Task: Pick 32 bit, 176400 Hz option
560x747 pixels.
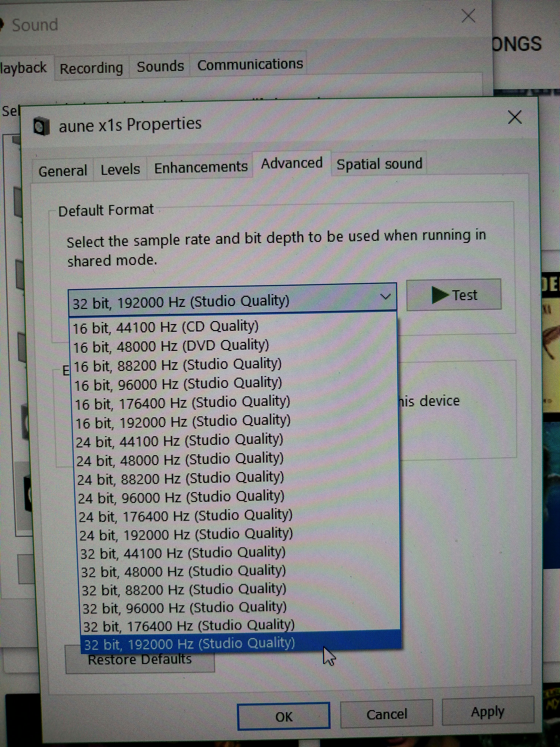Action: pyautogui.click(x=188, y=626)
